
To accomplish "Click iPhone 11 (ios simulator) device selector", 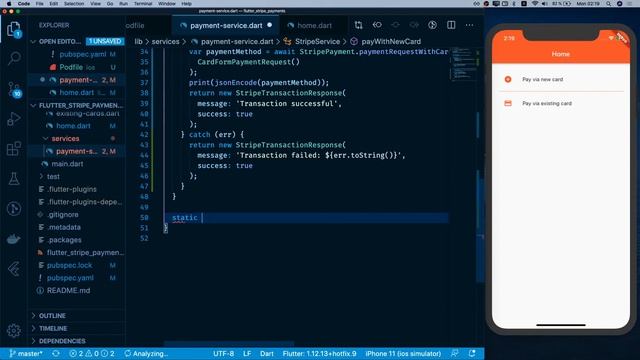I will (403, 353).
